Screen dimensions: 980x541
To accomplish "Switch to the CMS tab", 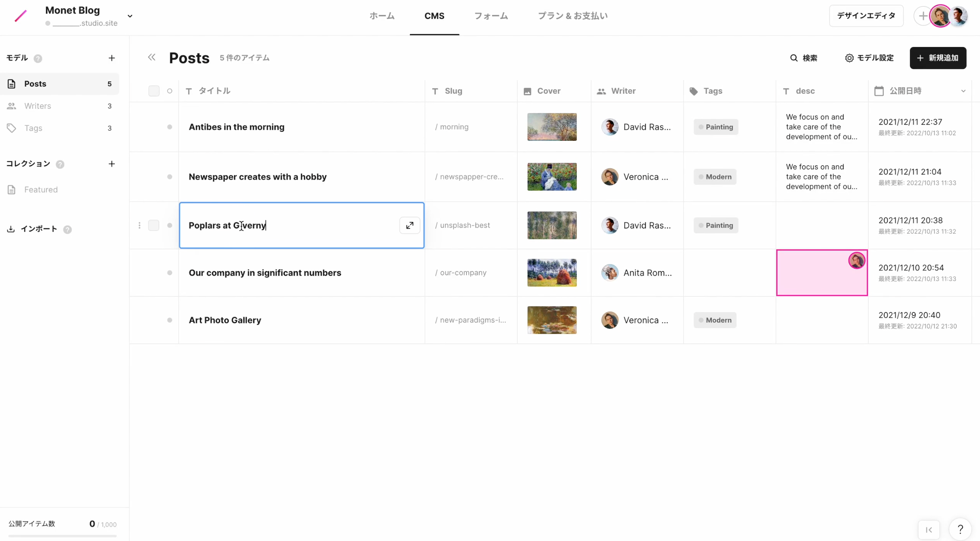I will click(434, 16).
